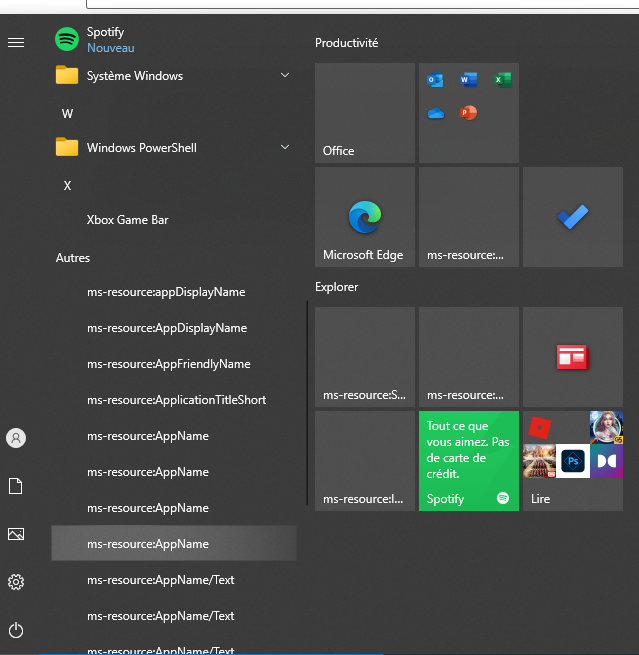Open the Dolby icon in Lire tile
639x655 pixels.
point(606,461)
